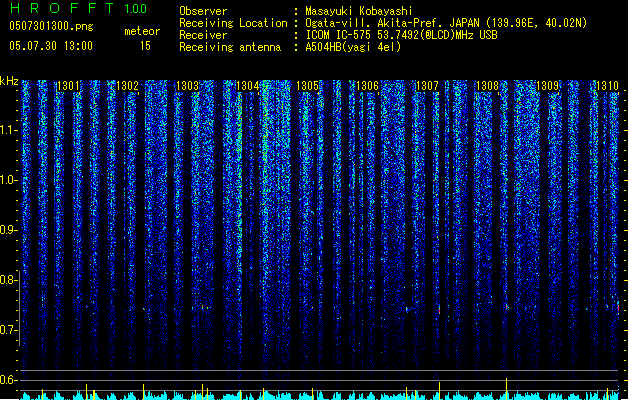This screenshot has width=629, height=400.
Task: Click the red meteor echo just after 1307
Action: pos(439,310)
